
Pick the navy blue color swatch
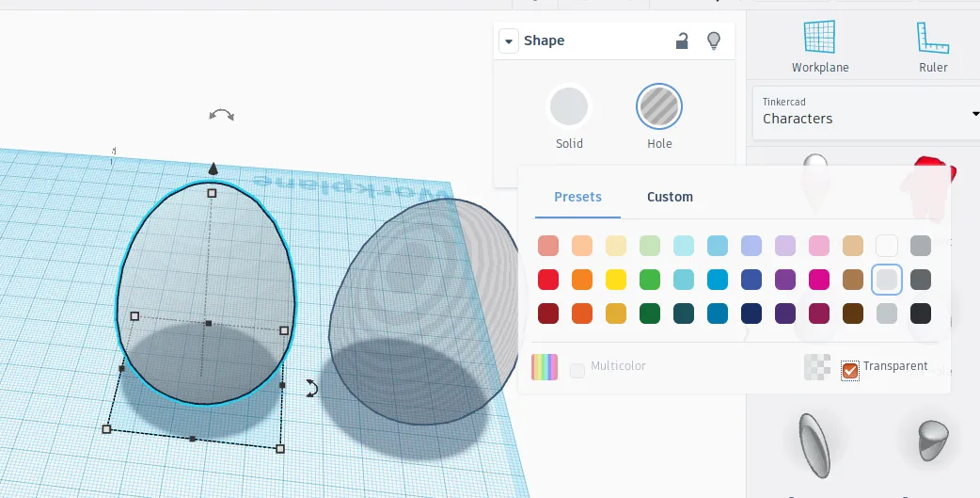[x=751, y=313]
